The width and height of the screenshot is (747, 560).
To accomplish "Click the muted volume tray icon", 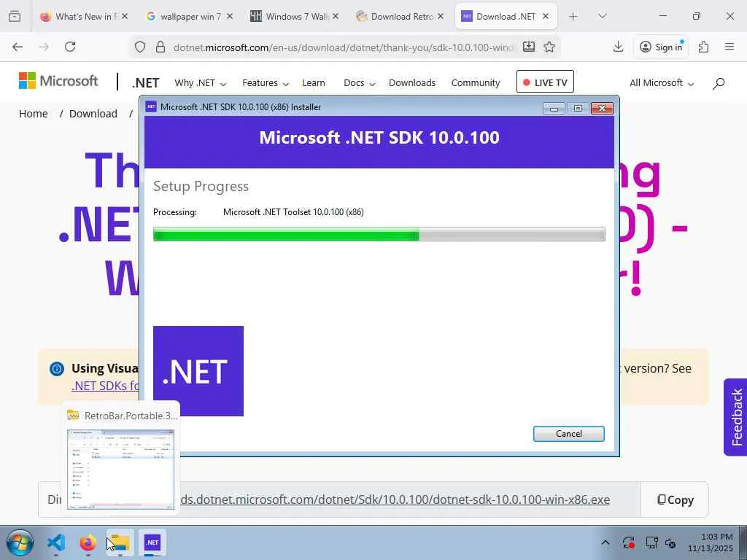I will tap(670, 542).
